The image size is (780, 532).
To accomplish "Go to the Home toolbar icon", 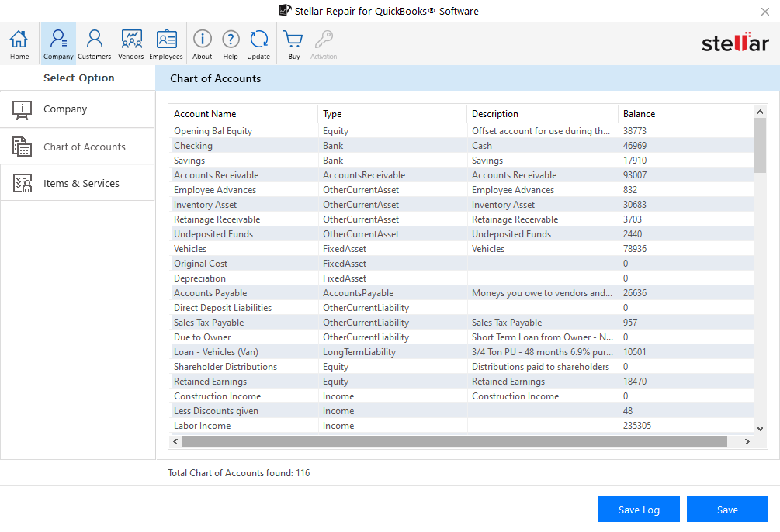I will click(x=19, y=43).
